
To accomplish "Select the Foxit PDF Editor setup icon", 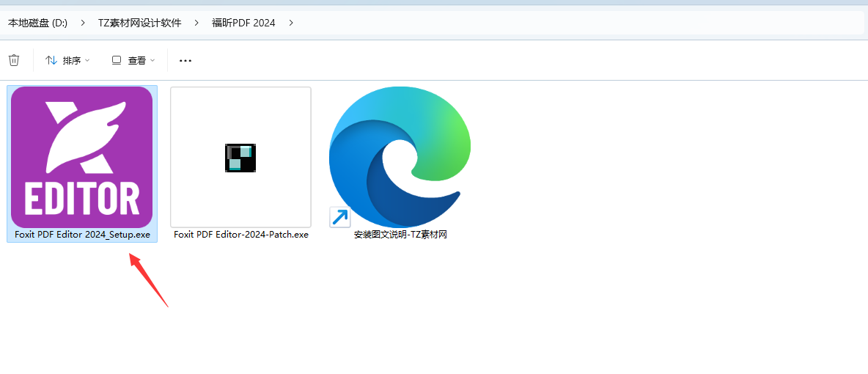I will point(82,157).
